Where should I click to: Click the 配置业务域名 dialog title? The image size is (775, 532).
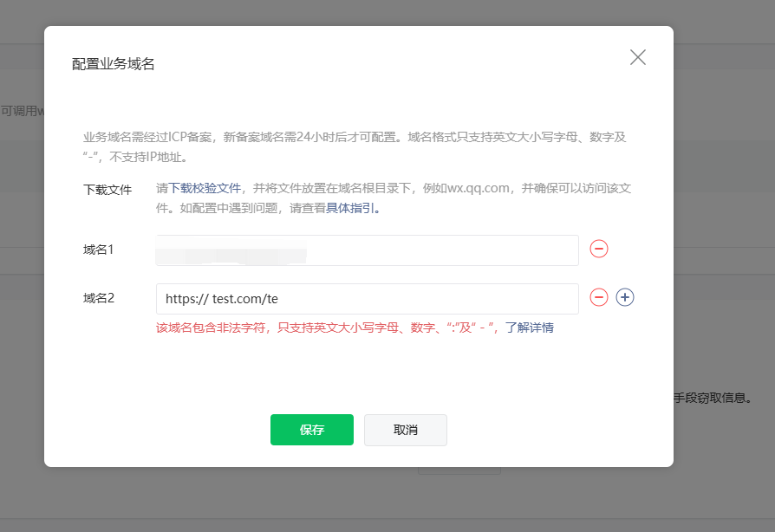[114, 64]
